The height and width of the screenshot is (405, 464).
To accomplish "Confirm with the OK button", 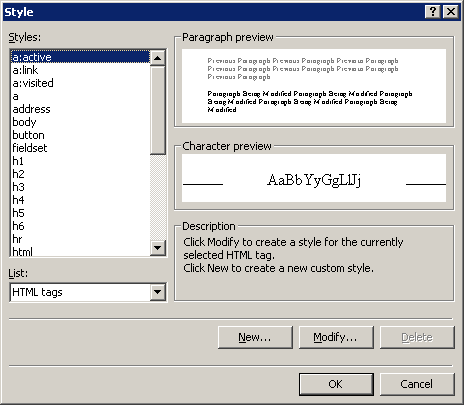I will 336,384.
